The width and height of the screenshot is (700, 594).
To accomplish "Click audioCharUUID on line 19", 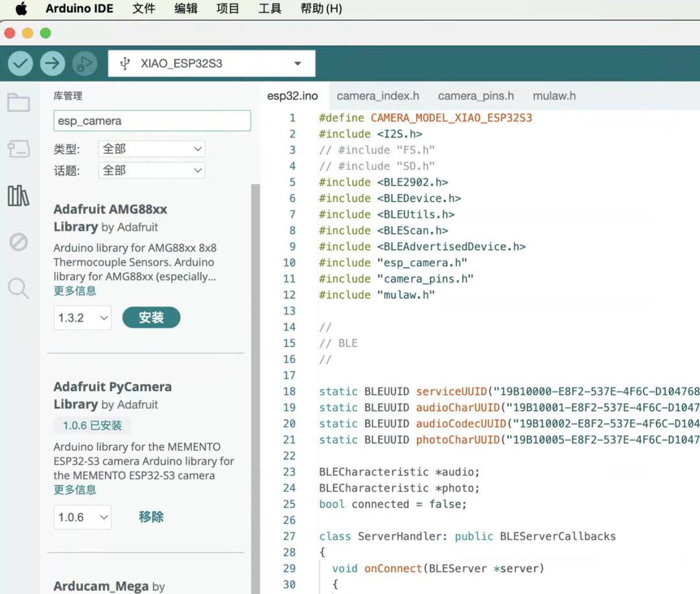I will point(458,407).
